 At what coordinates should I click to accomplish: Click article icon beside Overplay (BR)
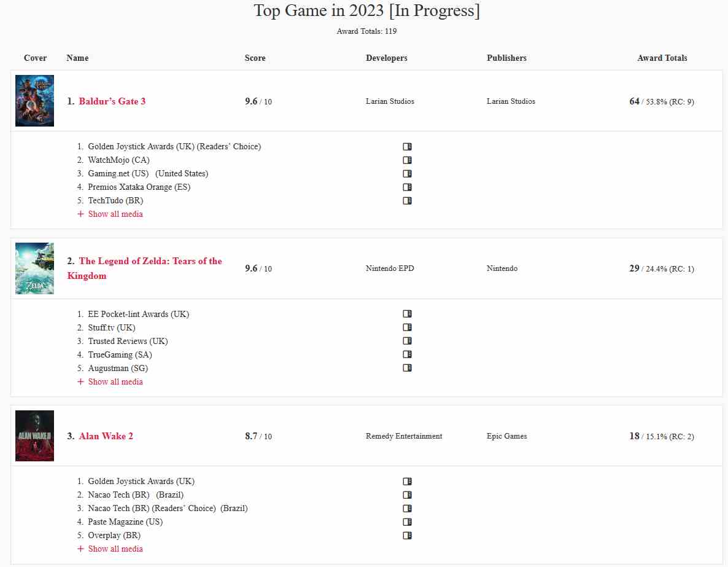click(407, 536)
